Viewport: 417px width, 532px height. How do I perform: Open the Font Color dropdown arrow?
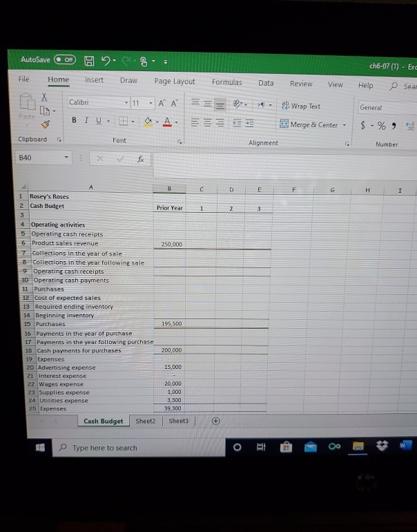click(x=176, y=122)
